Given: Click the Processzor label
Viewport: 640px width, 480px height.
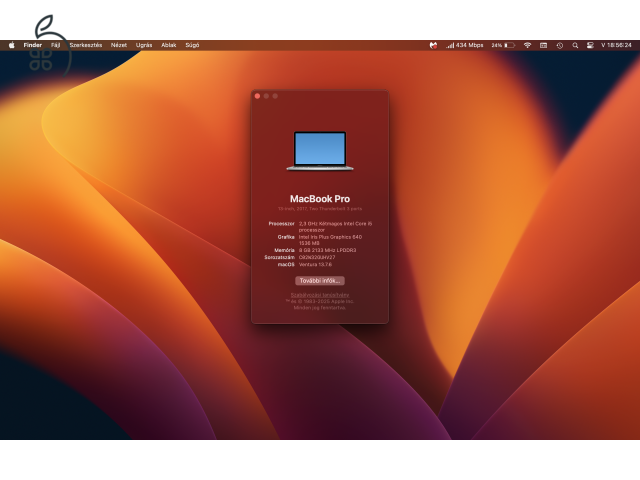Looking at the screenshot, I should pyautogui.click(x=282, y=224).
